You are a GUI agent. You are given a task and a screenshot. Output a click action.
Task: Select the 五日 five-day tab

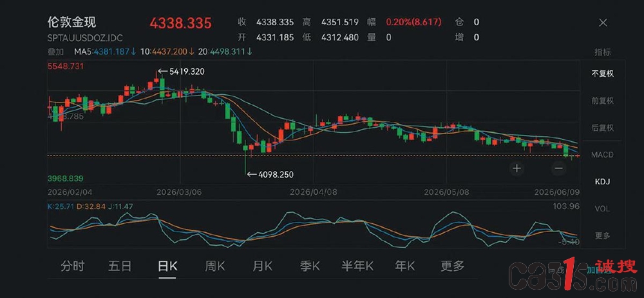click(120, 266)
